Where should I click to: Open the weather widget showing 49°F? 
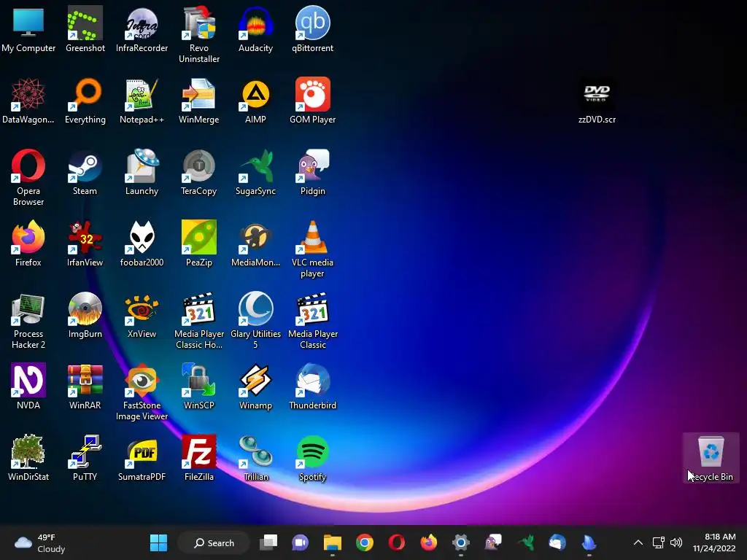(x=40, y=542)
